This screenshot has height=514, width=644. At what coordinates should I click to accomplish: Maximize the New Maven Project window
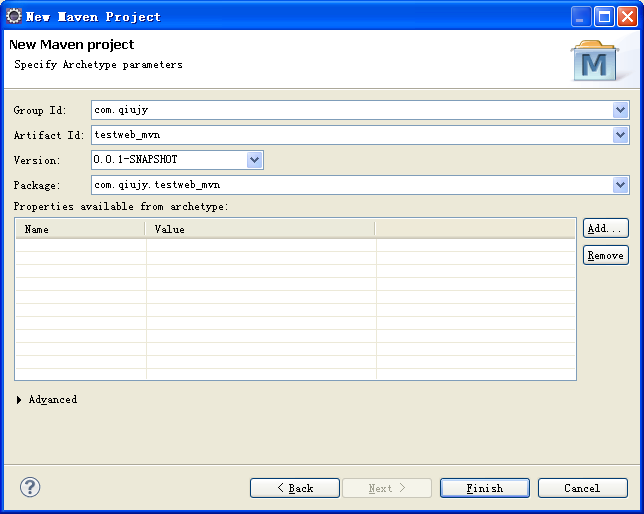(x=604, y=17)
